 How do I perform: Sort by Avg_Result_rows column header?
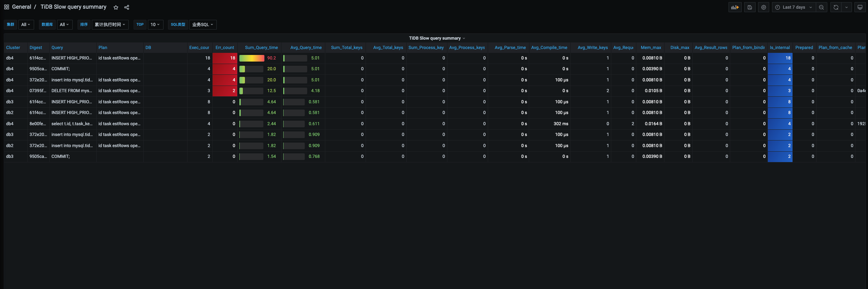coord(711,48)
